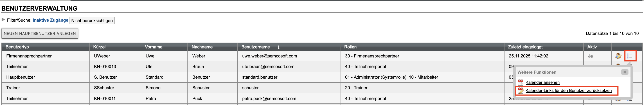
Task: Sort by the Kürzel column header
Action: point(99,47)
